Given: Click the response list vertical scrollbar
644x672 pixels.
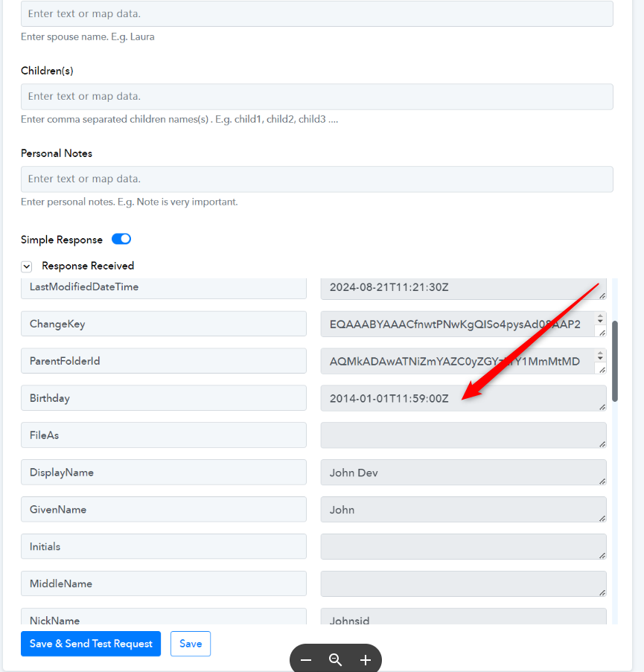Looking at the screenshot, I should click(615, 361).
